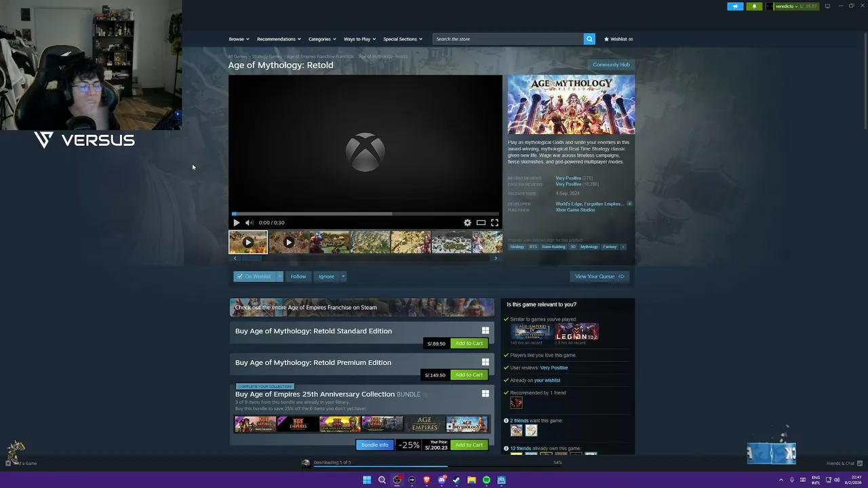The image size is (868, 488).
Task: Open video settings gear
Action: pyautogui.click(x=467, y=222)
